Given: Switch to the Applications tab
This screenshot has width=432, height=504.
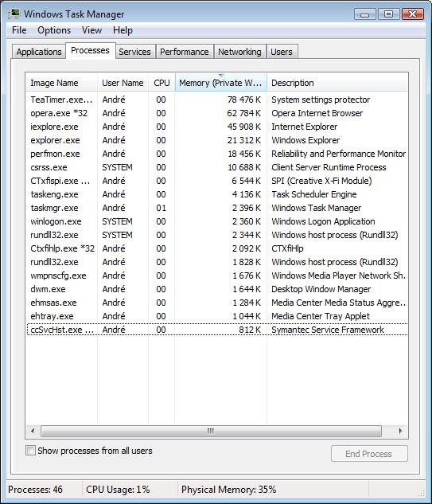Looking at the screenshot, I should pos(39,52).
